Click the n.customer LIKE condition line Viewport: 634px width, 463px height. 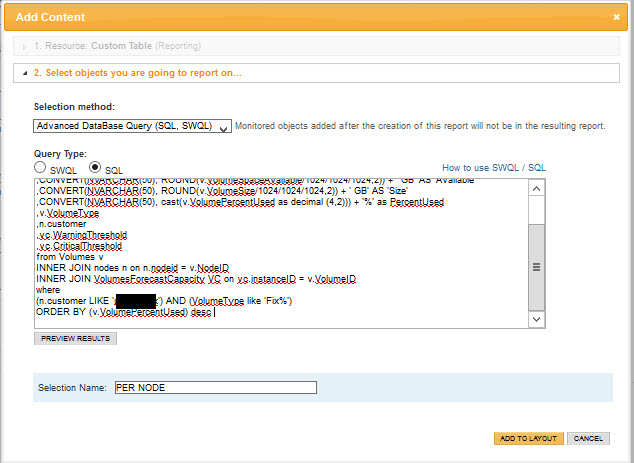click(x=164, y=301)
